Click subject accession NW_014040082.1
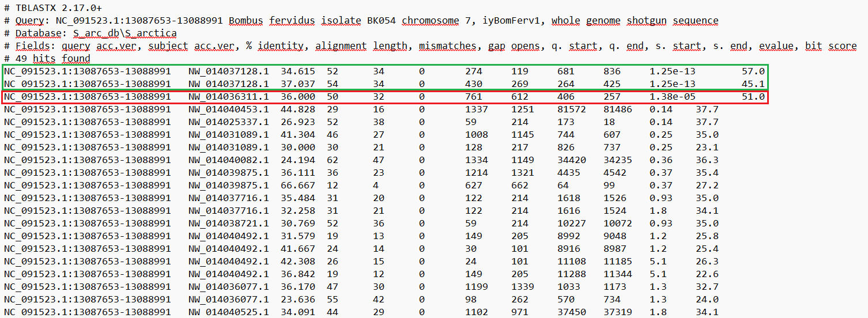Screen dimensions: 868x318 229,160
